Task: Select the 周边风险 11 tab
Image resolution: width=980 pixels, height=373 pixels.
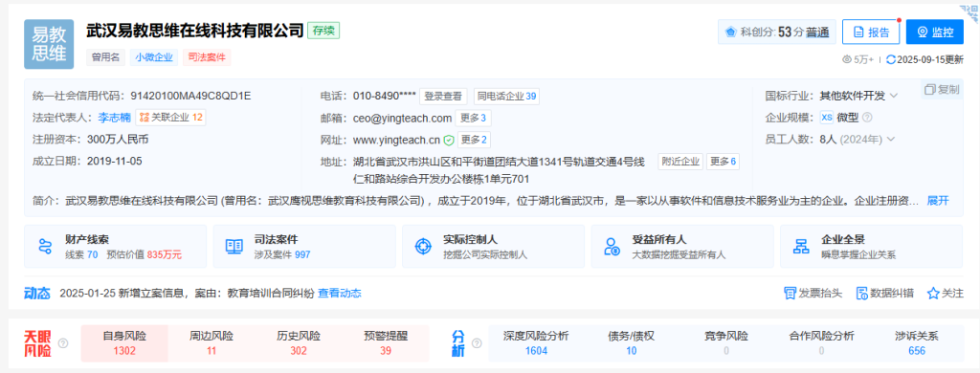Action: [x=212, y=343]
